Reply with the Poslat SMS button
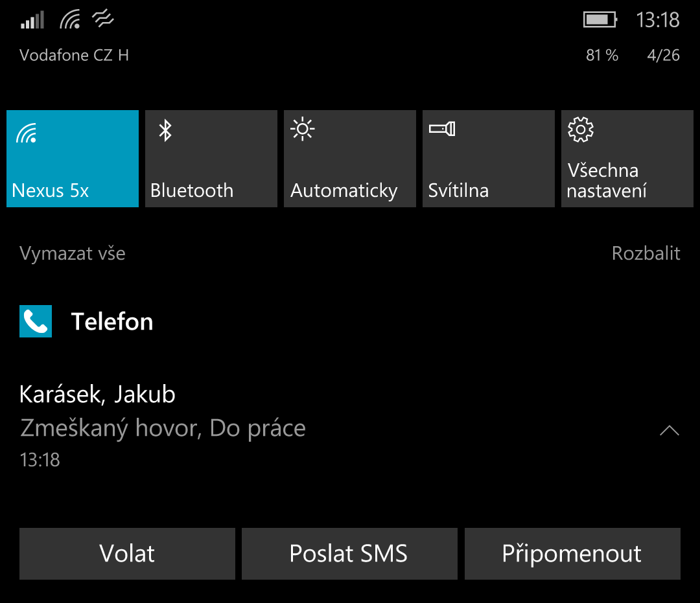Image resolution: width=700 pixels, height=603 pixels. point(349,554)
